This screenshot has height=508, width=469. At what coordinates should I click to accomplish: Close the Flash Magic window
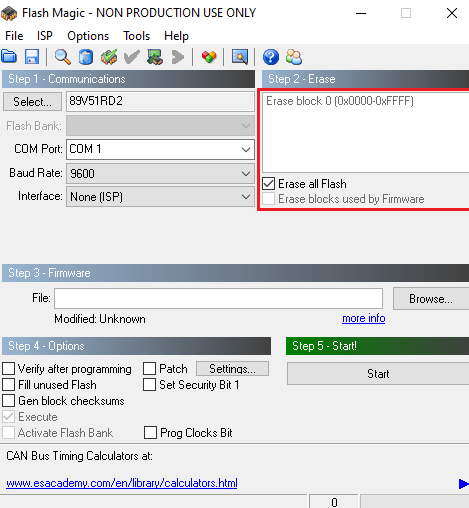coord(452,13)
